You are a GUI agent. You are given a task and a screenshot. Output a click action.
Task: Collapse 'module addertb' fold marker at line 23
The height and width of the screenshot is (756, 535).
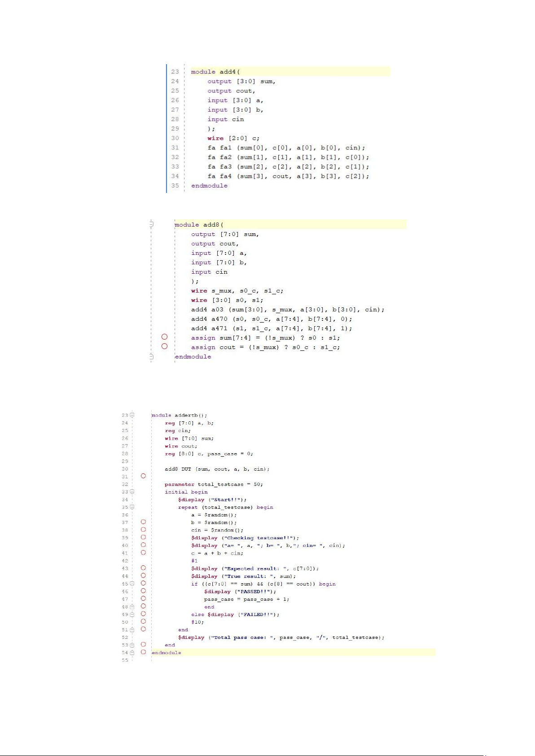point(132,415)
